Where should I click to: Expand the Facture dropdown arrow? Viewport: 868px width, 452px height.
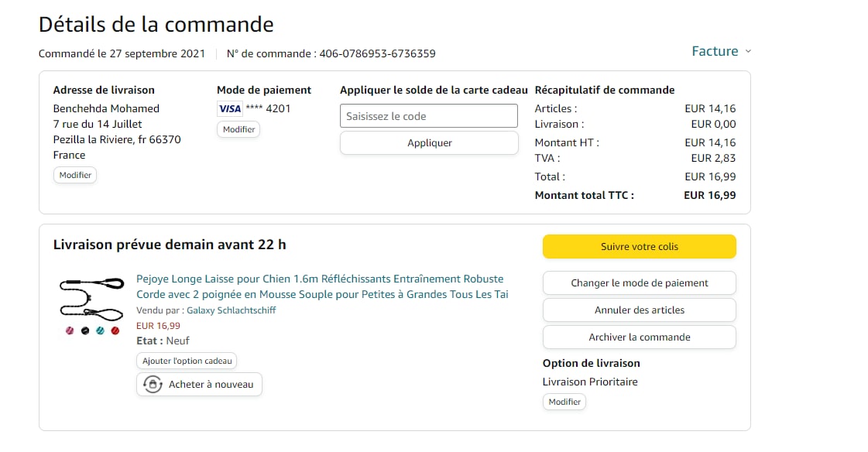748,52
